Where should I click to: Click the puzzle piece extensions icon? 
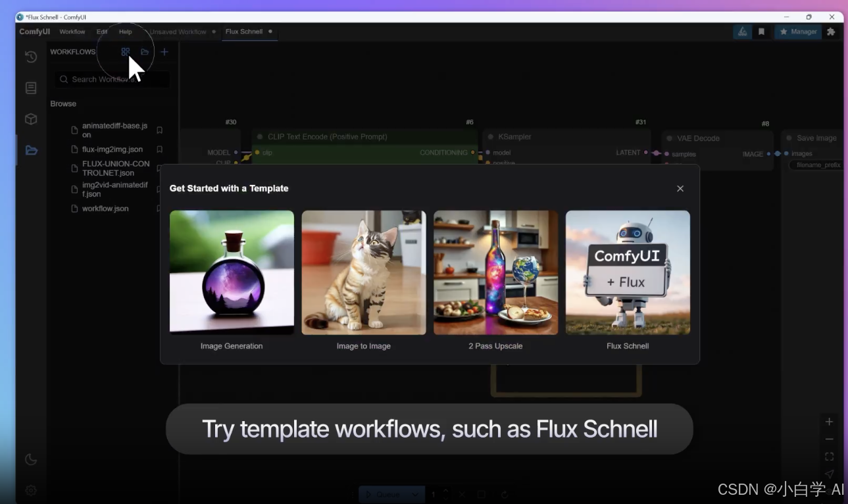pyautogui.click(x=831, y=32)
